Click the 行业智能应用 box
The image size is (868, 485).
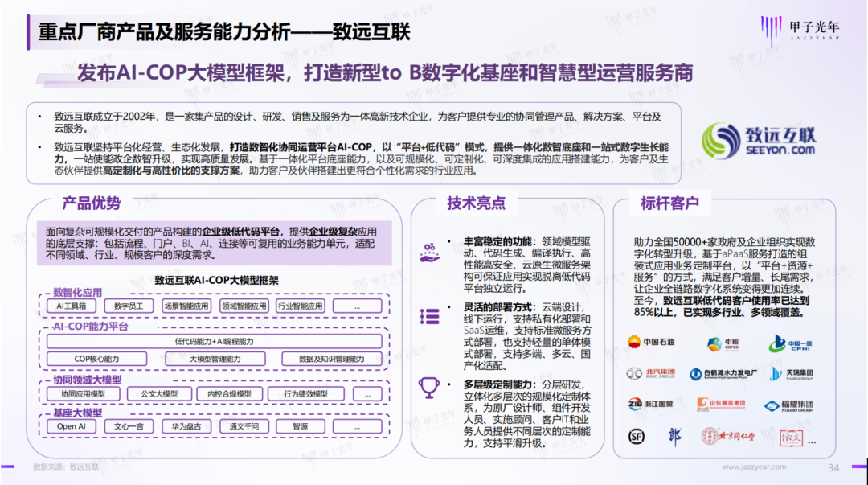click(x=301, y=306)
